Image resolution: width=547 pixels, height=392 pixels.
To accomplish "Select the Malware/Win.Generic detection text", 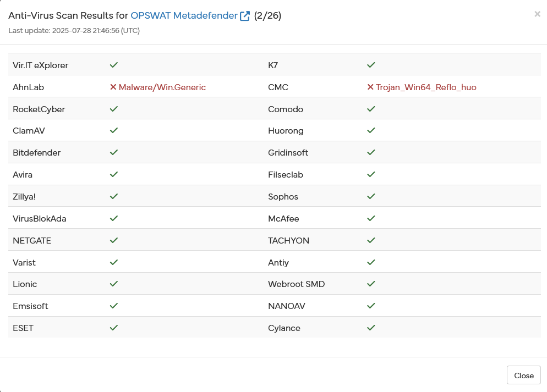I will pyautogui.click(x=162, y=87).
